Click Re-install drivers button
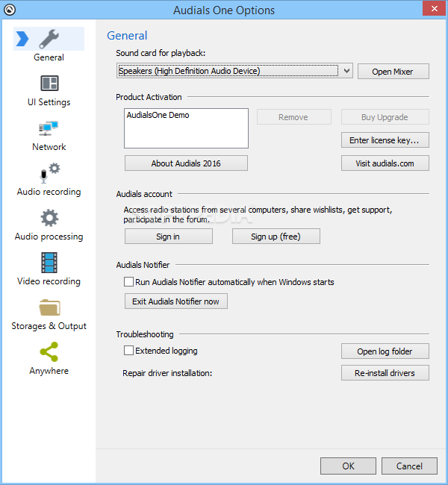Viewport: 448px width, 485px height. point(385,373)
